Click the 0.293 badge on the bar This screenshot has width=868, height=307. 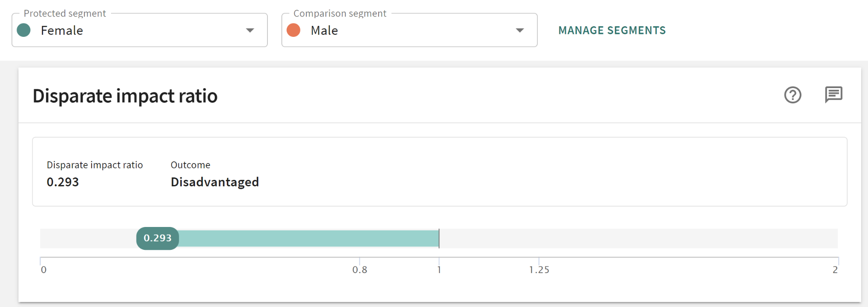point(157,238)
